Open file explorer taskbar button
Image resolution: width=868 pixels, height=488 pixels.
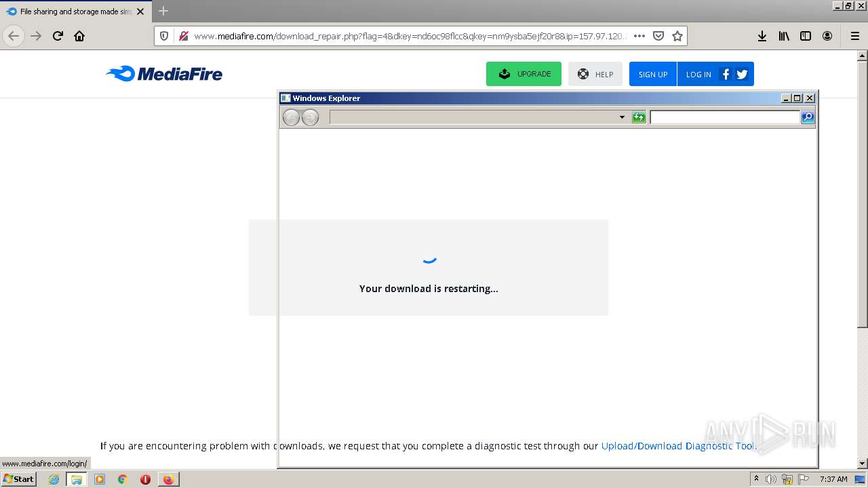(x=77, y=479)
